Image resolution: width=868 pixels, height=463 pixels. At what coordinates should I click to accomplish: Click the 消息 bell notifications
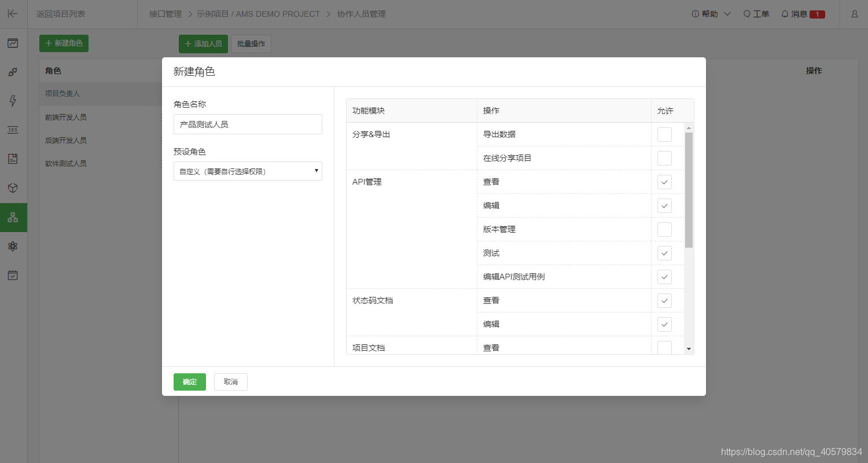[x=803, y=14]
